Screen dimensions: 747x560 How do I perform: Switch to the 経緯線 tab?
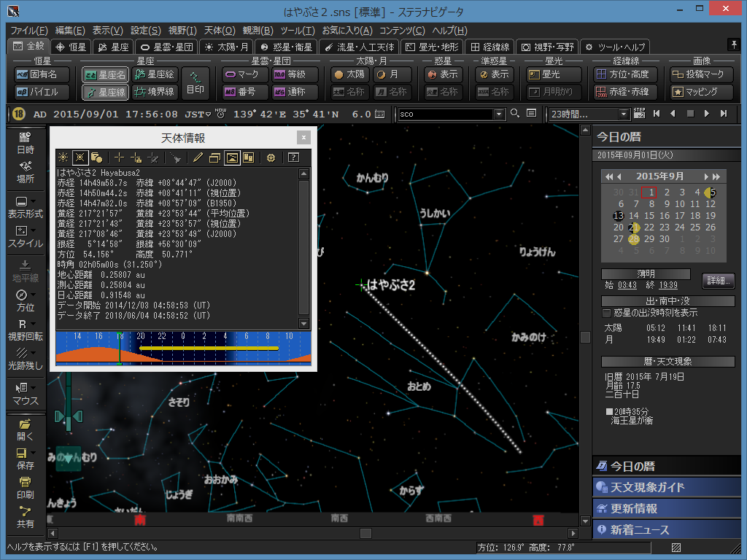click(x=490, y=47)
